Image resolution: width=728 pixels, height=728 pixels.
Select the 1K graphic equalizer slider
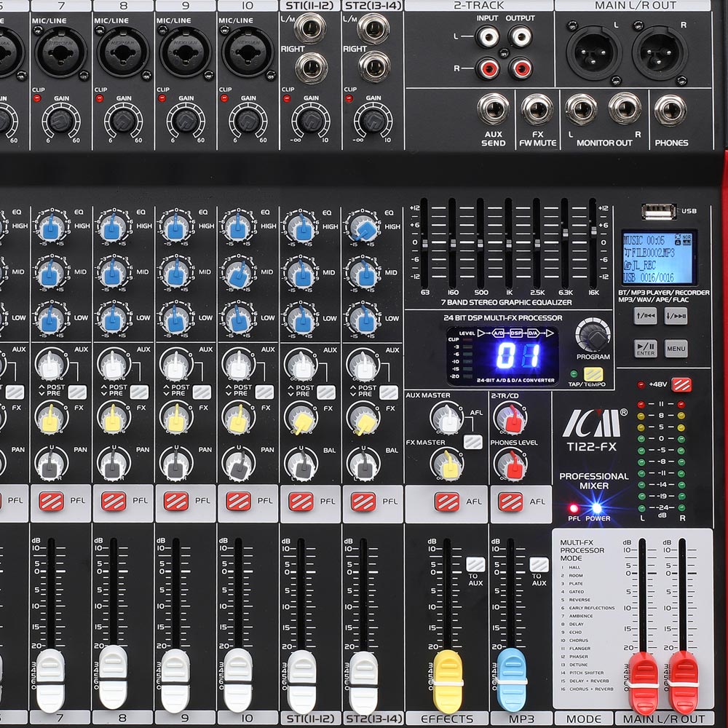(509, 242)
